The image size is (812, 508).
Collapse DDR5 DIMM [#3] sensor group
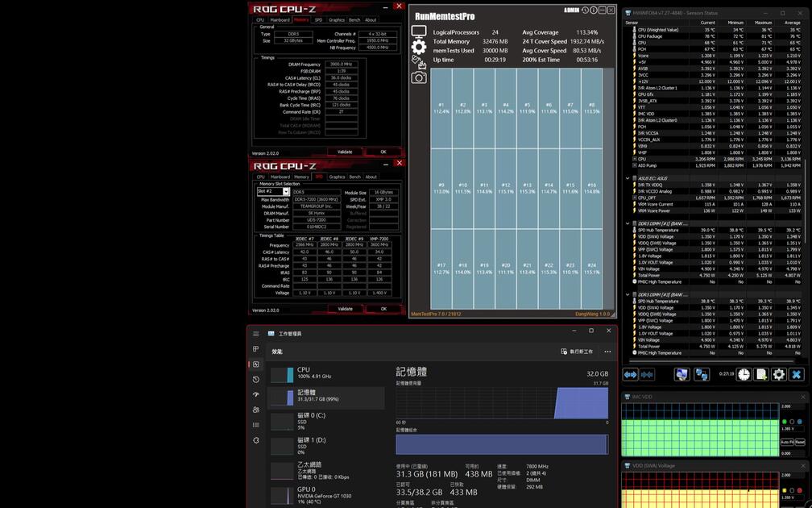[628, 295]
